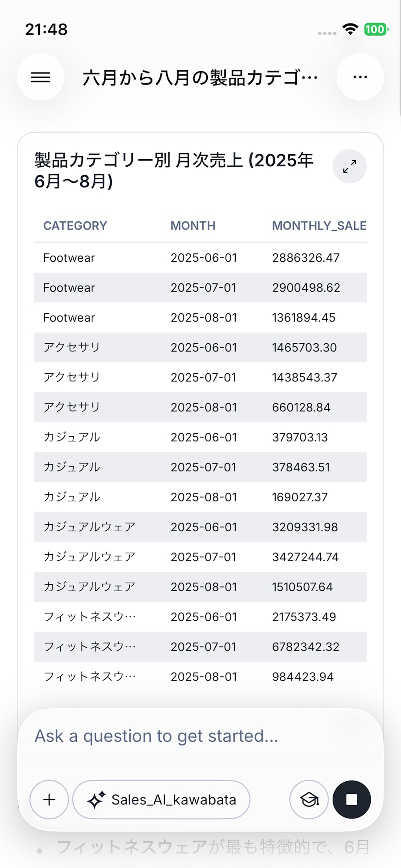Screen dimensions: 401x868
Task: Open the three-dot more options menu
Action: (360, 77)
